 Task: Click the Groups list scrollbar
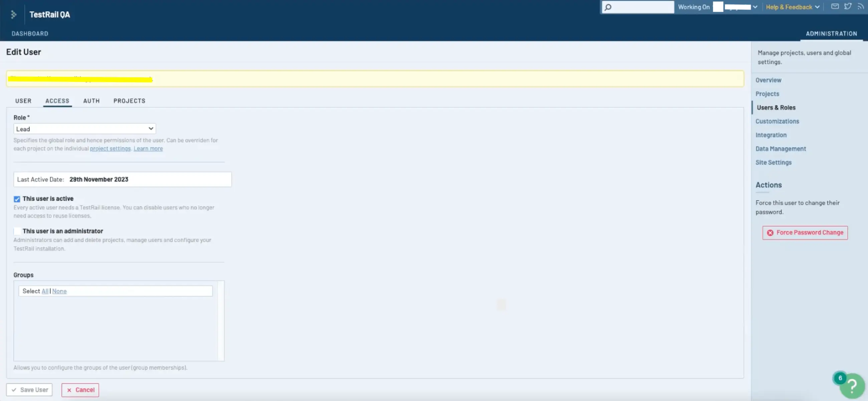coord(221,321)
